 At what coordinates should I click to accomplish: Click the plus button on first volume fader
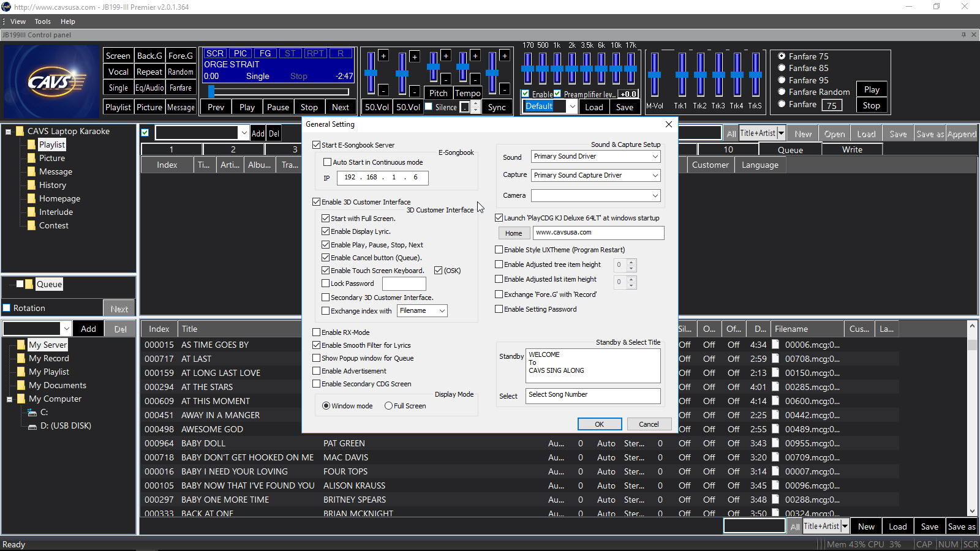point(383,56)
